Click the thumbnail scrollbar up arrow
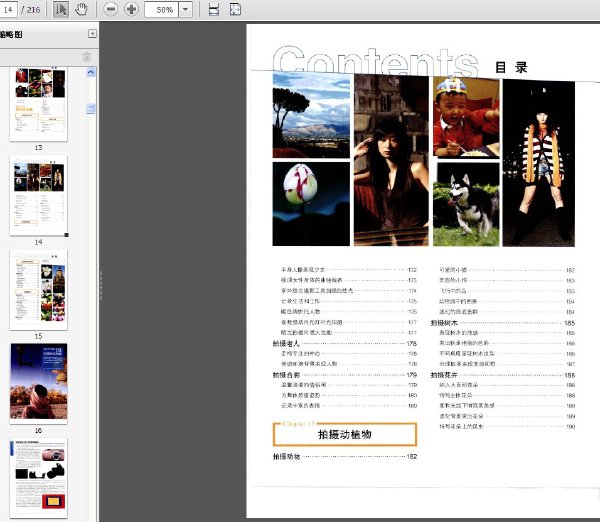 91,72
